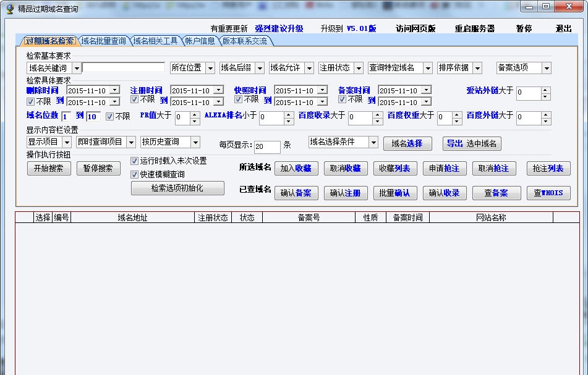Open 访问网页版 web version link
588x375 pixels.
[415, 28]
